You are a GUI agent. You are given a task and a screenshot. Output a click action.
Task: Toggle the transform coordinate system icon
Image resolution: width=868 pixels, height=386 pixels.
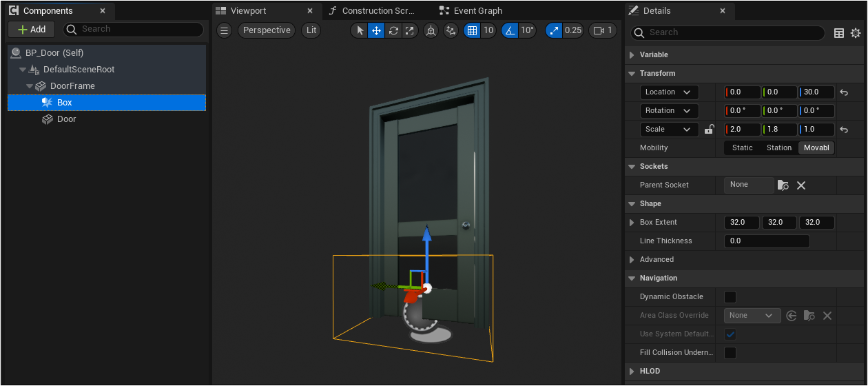[x=431, y=30]
